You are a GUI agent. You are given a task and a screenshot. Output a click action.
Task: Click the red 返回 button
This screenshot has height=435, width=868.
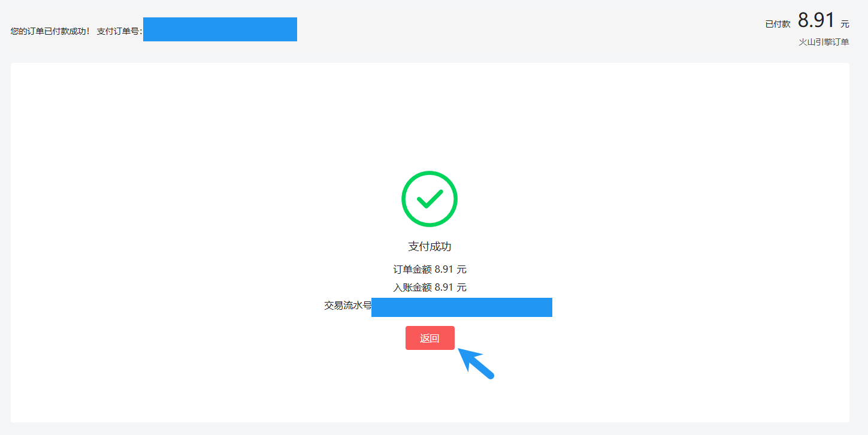(430, 338)
